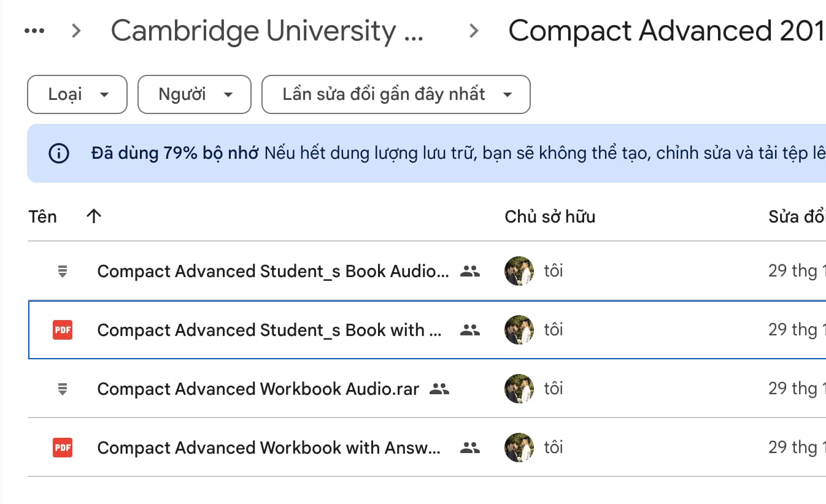Click the shared-people icon of Workbook with Answers

tap(469, 448)
